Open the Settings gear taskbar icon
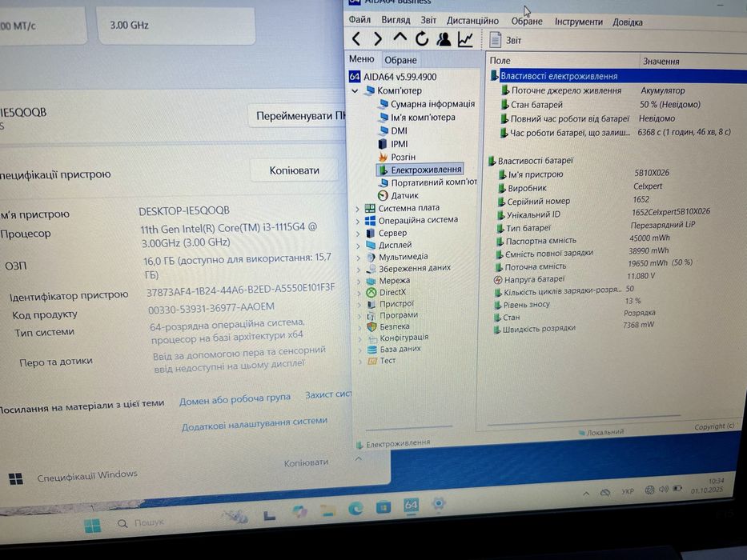Viewport: 747px width, 560px height. [438, 503]
